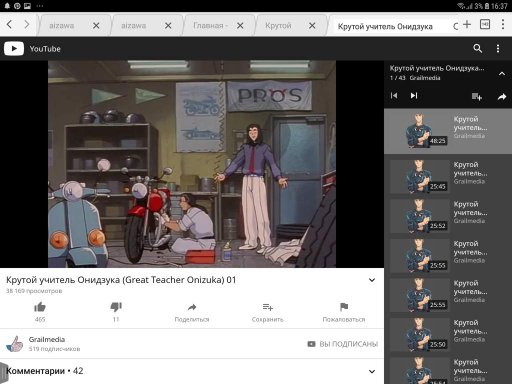Open new browser tab with plus button
Viewport: 512px width, 384px height.
click(x=467, y=24)
